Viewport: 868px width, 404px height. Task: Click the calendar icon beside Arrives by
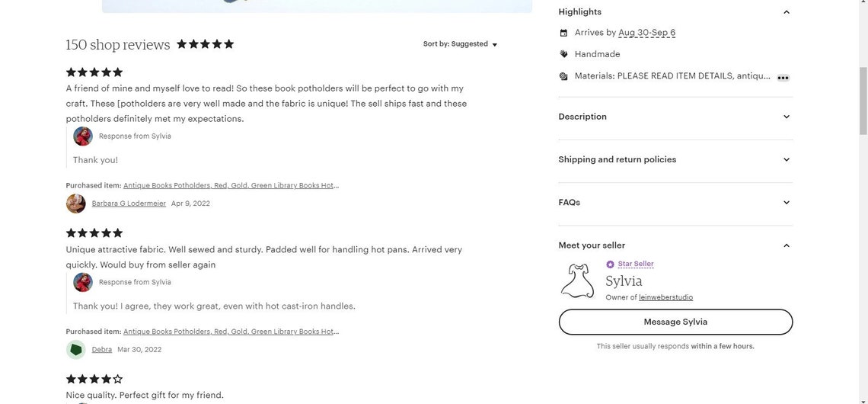(563, 33)
